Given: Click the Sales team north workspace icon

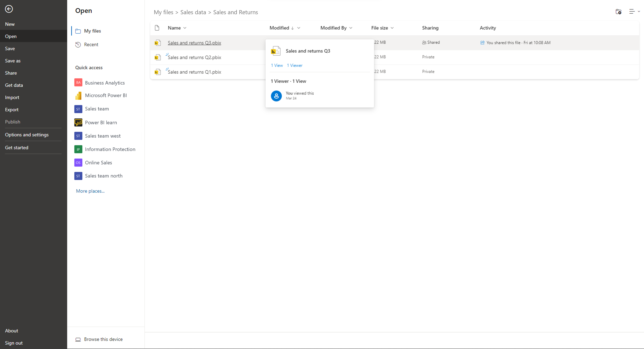Looking at the screenshot, I should click(78, 176).
